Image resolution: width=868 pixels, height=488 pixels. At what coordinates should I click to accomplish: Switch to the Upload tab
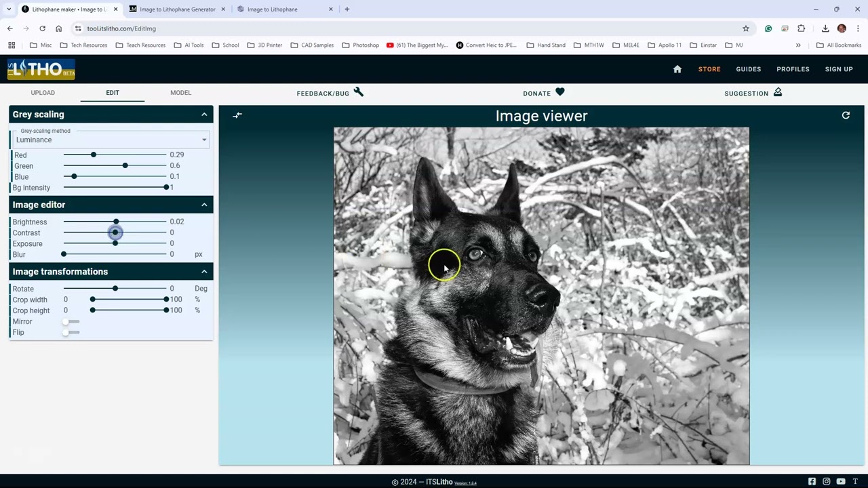[43, 93]
